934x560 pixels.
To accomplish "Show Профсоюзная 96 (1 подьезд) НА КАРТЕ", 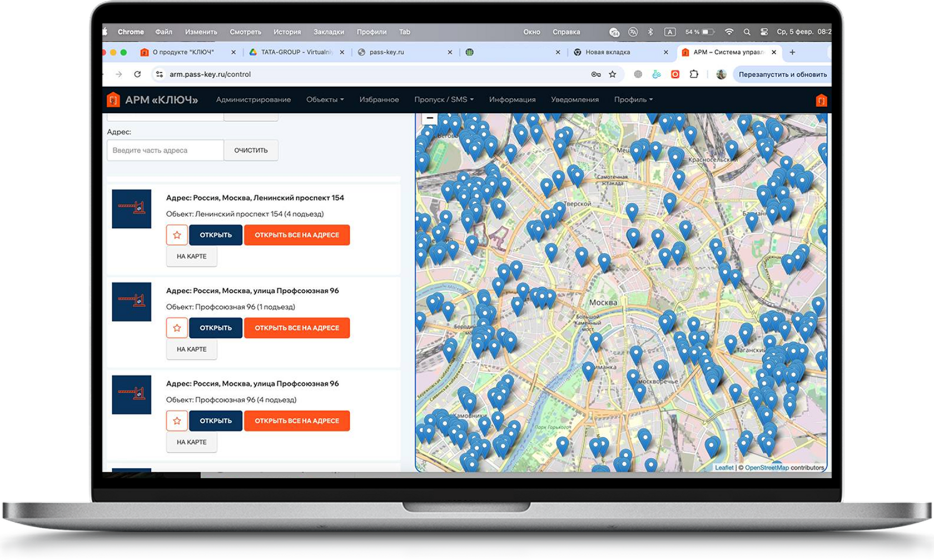I will pos(191,349).
